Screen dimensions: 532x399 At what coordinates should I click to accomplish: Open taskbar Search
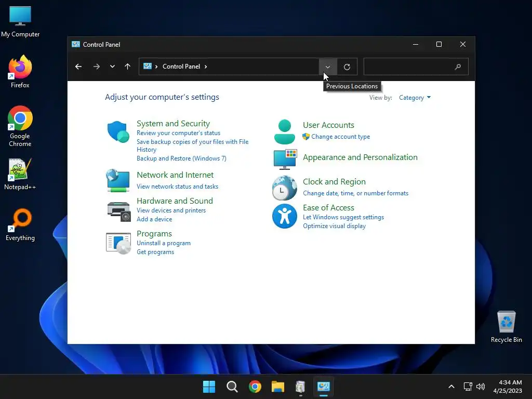click(x=232, y=387)
